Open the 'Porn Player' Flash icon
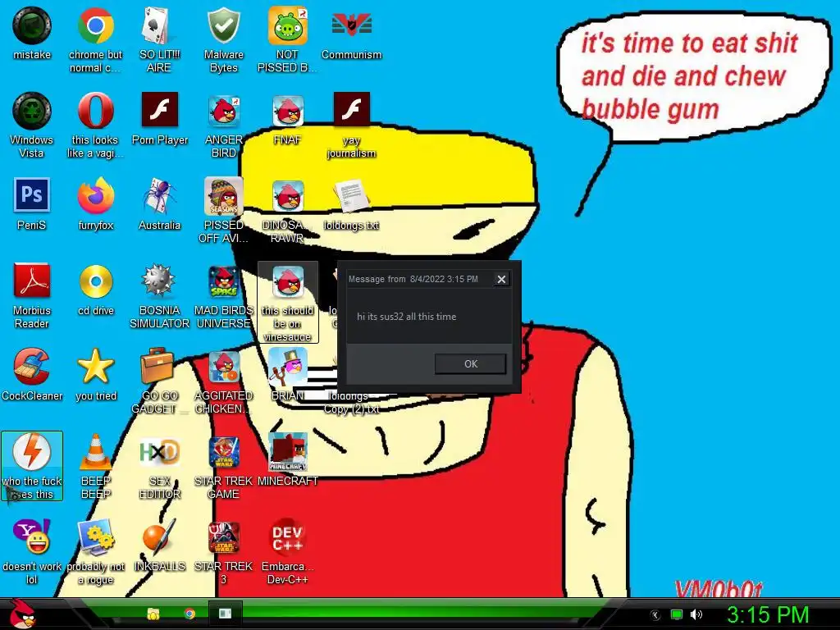 click(x=160, y=119)
